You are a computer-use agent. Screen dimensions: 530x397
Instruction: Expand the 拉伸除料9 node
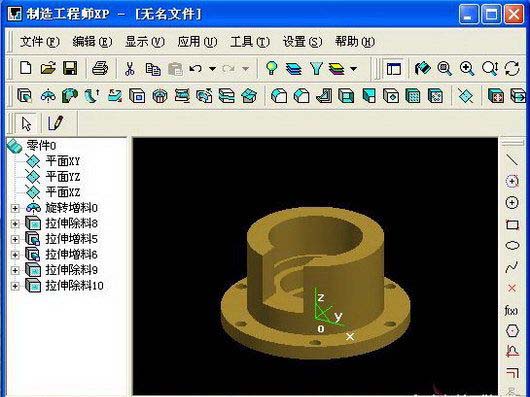point(15,270)
